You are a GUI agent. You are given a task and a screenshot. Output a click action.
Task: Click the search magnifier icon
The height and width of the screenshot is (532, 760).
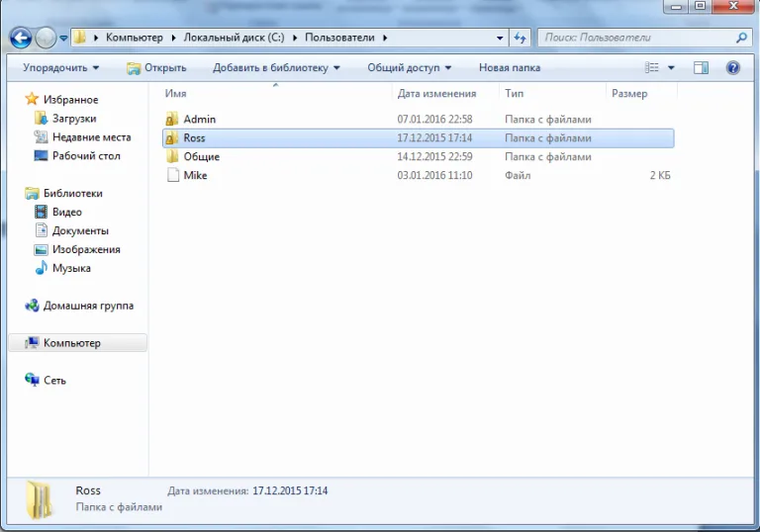coord(741,38)
